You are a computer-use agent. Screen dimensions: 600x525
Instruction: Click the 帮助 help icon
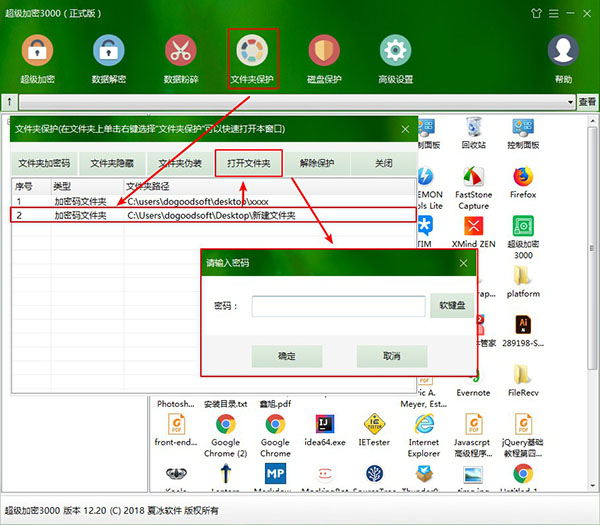click(564, 52)
